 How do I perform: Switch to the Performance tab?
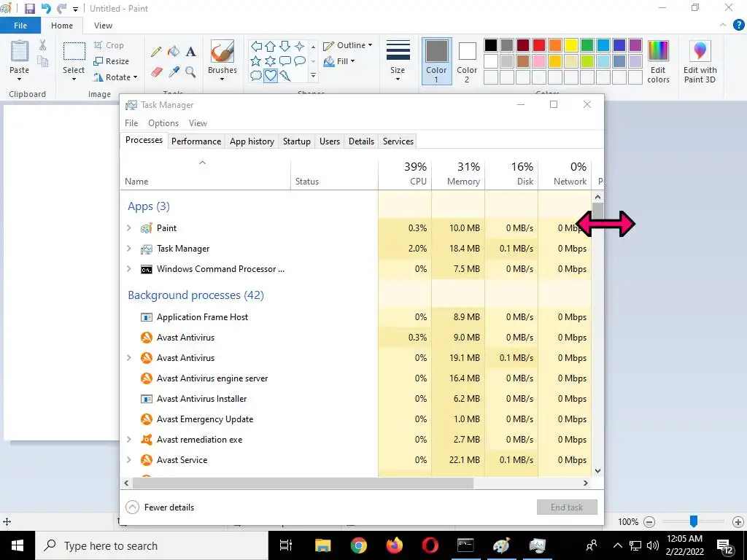(196, 141)
